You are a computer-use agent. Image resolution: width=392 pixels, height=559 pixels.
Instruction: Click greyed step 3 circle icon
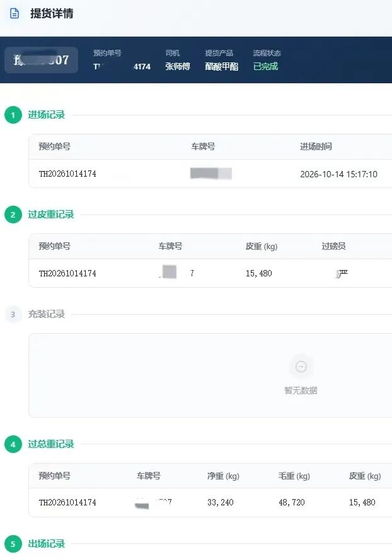click(x=13, y=314)
